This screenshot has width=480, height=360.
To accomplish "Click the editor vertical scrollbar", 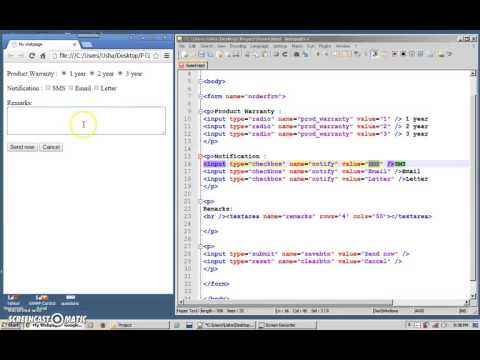I will click(473, 187).
